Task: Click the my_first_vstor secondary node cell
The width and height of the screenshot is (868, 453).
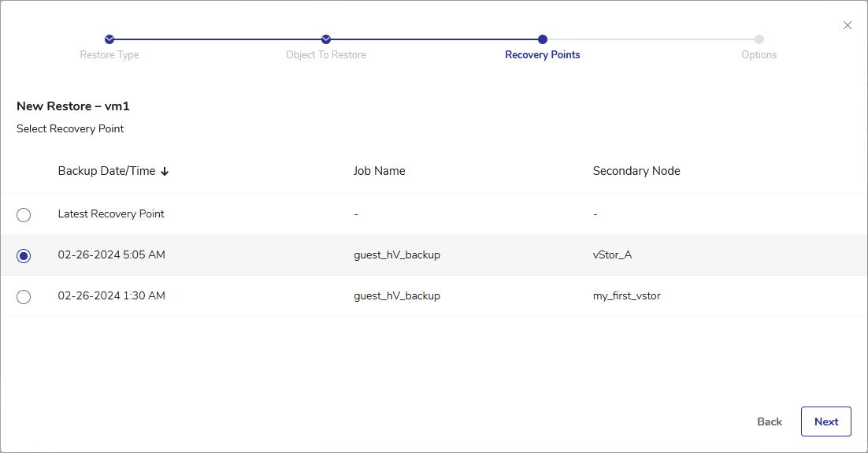Action: point(628,296)
